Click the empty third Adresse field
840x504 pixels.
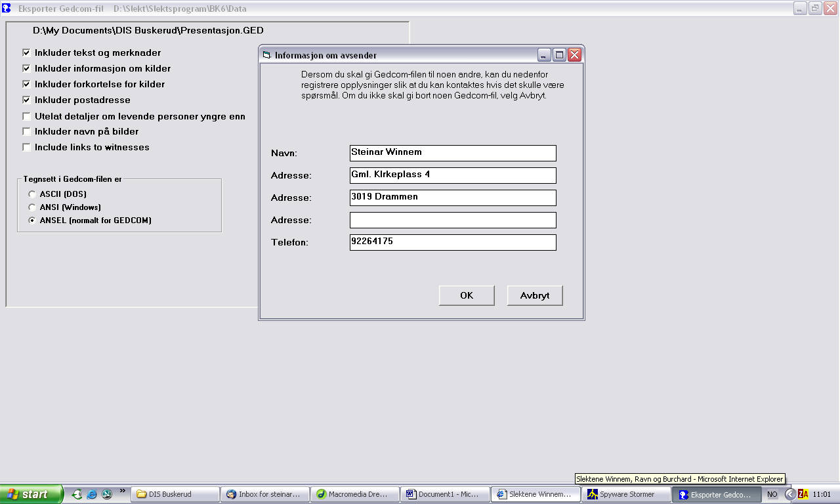coord(453,220)
